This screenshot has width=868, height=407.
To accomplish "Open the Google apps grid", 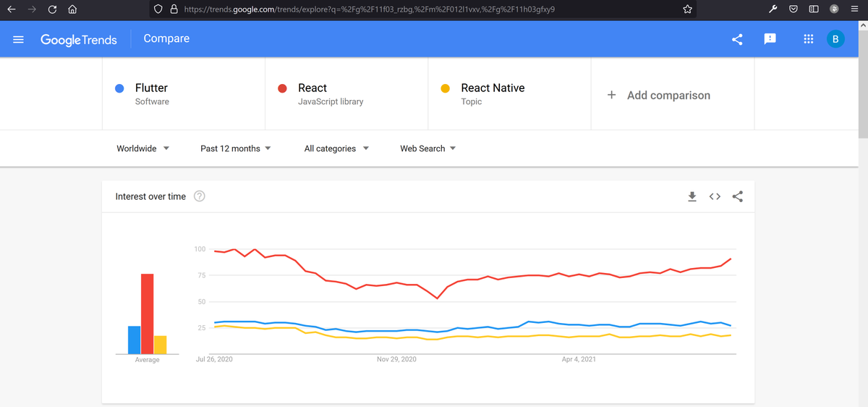I will (x=809, y=39).
